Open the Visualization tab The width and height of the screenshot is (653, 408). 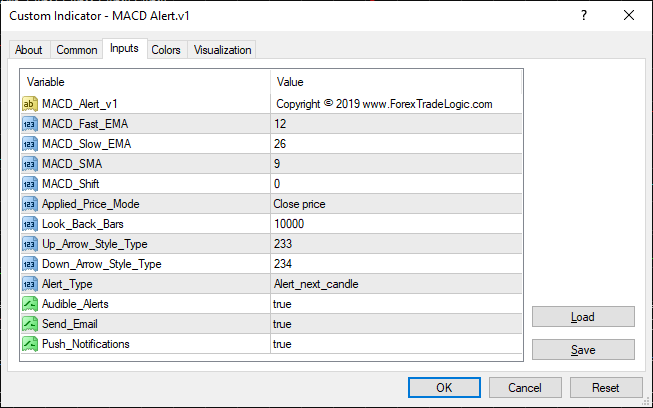click(x=223, y=50)
